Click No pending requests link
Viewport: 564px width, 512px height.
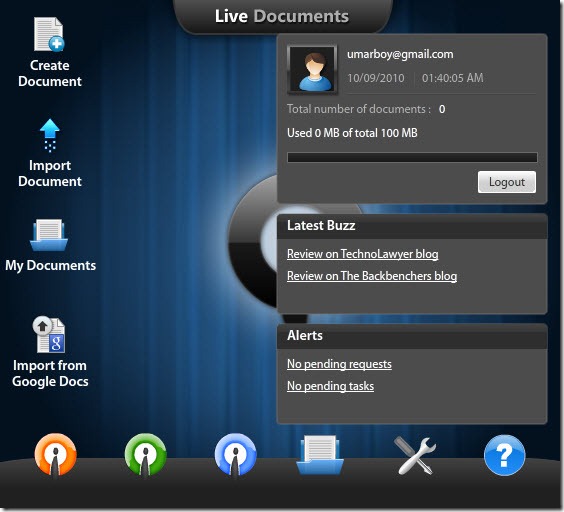[x=339, y=364]
